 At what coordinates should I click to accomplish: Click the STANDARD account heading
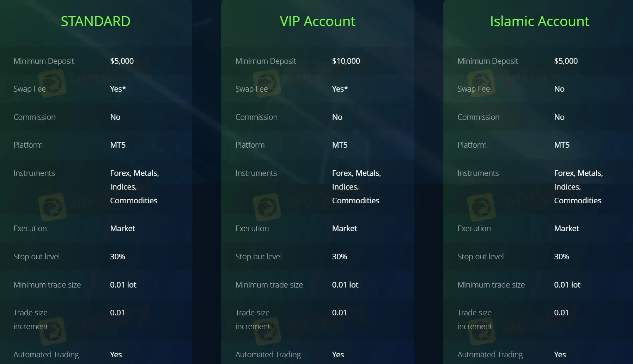point(96,21)
